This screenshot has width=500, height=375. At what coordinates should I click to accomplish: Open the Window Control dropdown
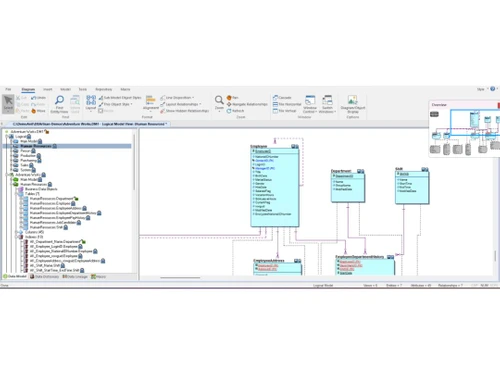click(x=310, y=104)
